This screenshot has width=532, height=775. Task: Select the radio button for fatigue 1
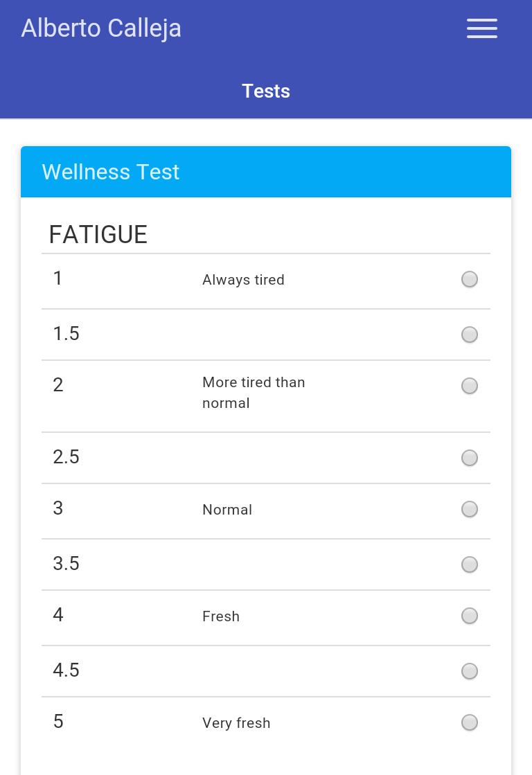point(470,279)
